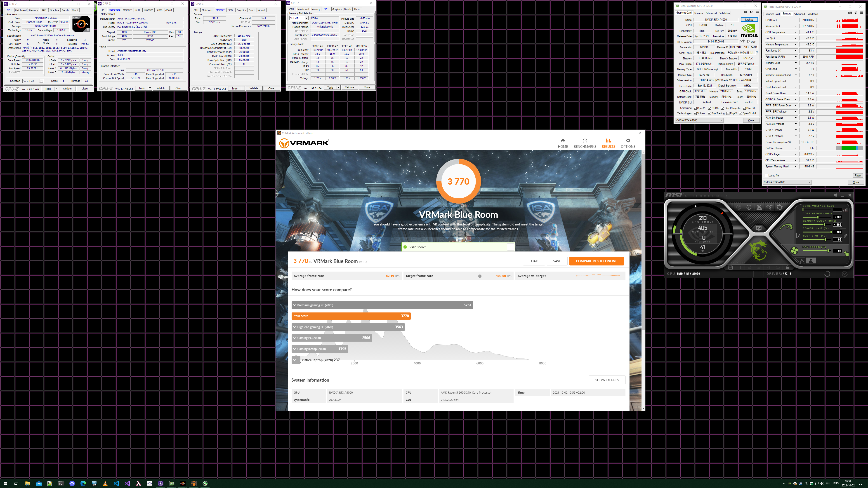
Task: Open the Afterburner user-defined fan profile icon
Action: coord(811,261)
